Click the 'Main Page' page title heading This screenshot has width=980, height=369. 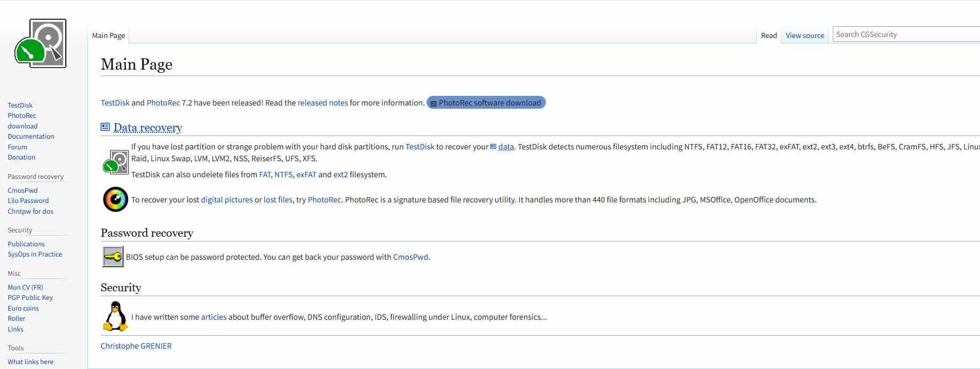click(136, 64)
